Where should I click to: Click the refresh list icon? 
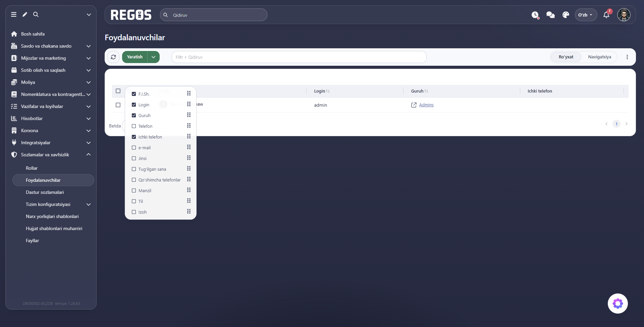click(113, 57)
